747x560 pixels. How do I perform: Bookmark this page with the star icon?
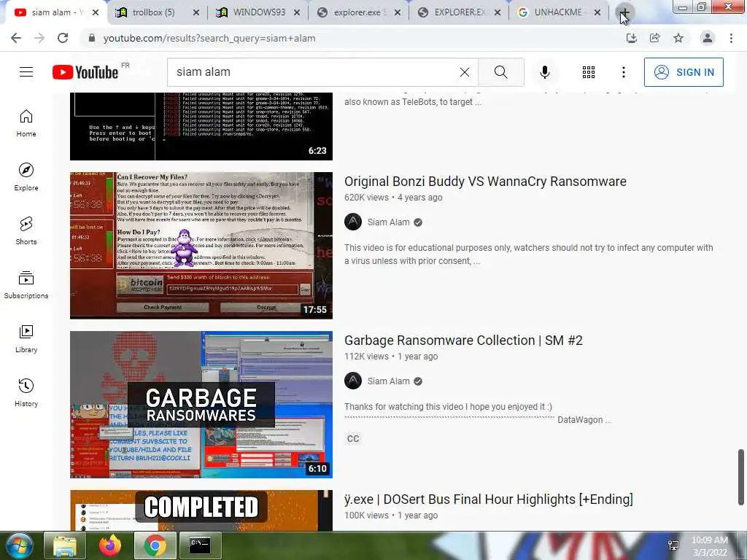pyautogui.click(x=678, y=38)
